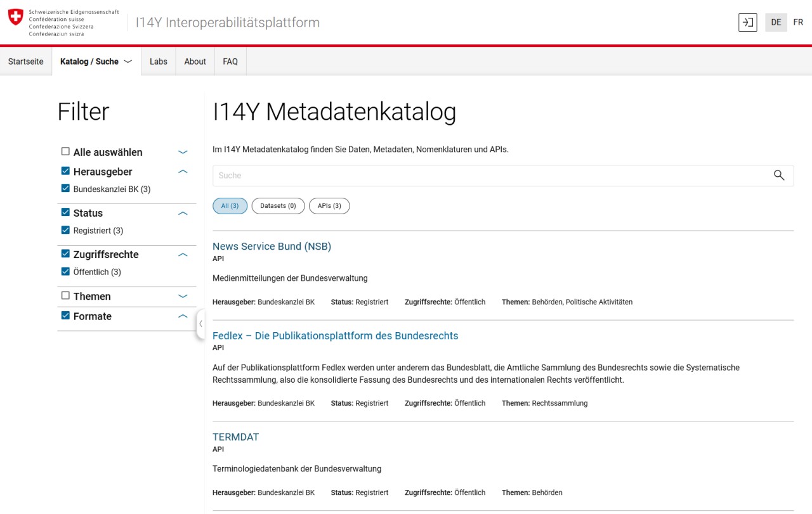Screen dimensions: 812x514
Task: Click 'Medienmitteilungen der Bundesverwaltung' description
Action: point(290,278)
